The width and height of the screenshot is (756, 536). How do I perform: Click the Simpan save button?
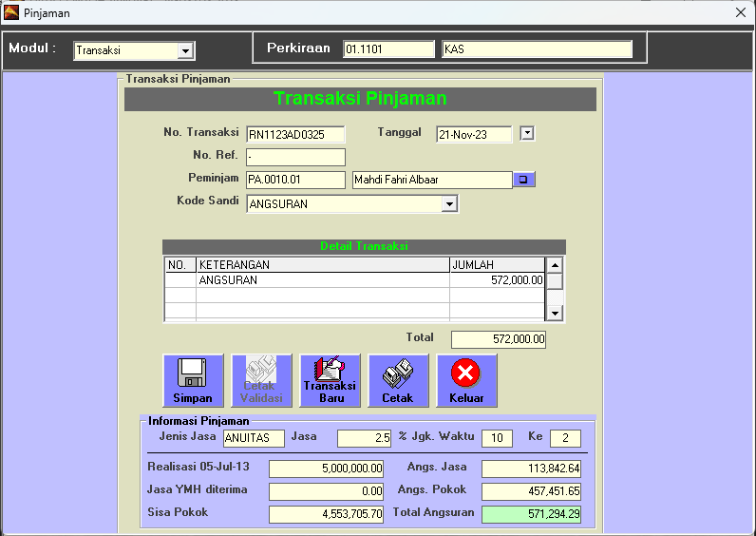tap(193, 380)
